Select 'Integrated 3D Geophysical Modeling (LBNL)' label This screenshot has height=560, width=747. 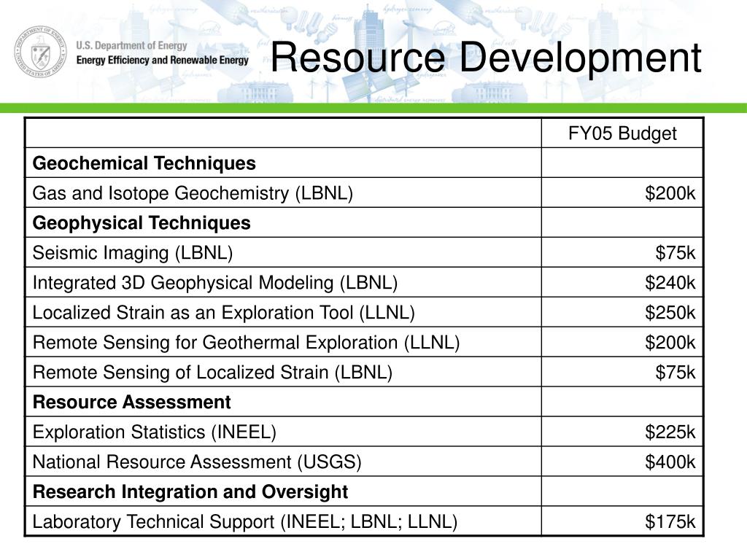215,283
